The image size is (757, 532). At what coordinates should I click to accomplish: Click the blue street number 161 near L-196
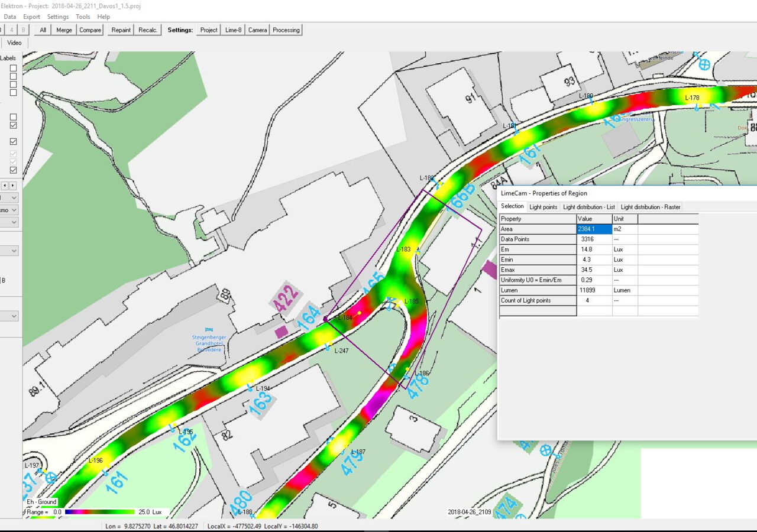117,483
